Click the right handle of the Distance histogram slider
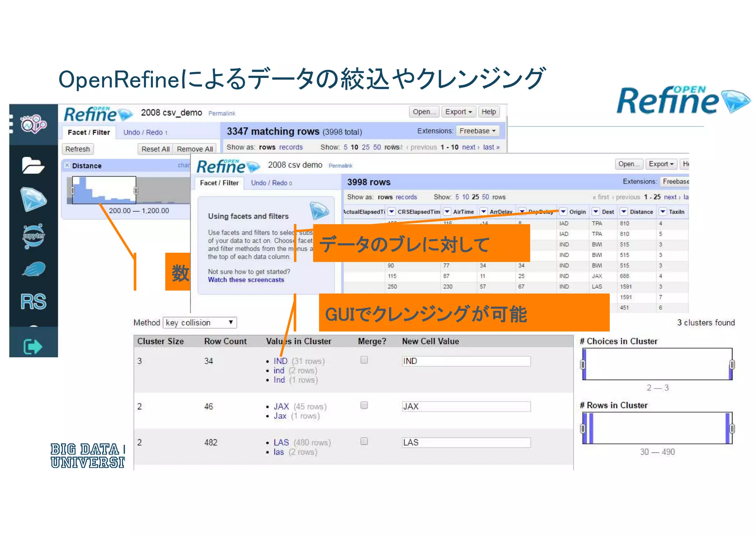The image size is (756, 535). pos(136,190)
